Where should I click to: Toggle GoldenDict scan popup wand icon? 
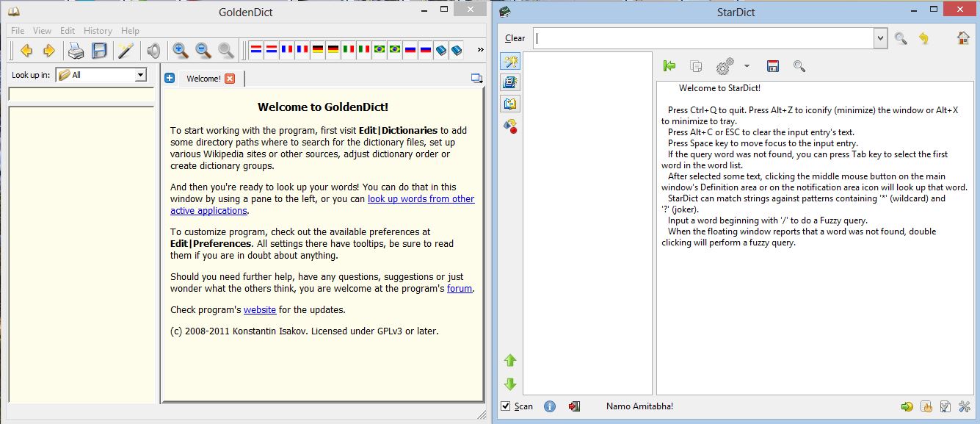[126, 51]
